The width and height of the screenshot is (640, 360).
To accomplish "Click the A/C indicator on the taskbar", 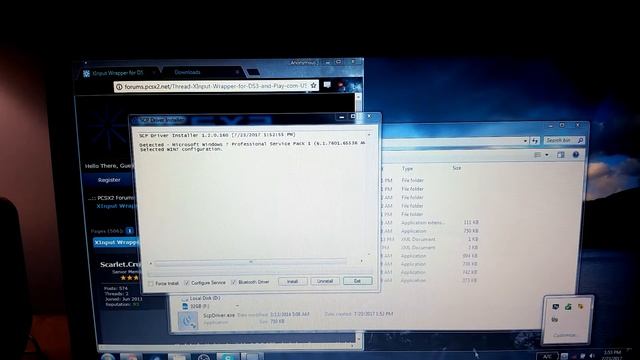I will (547, 357).
